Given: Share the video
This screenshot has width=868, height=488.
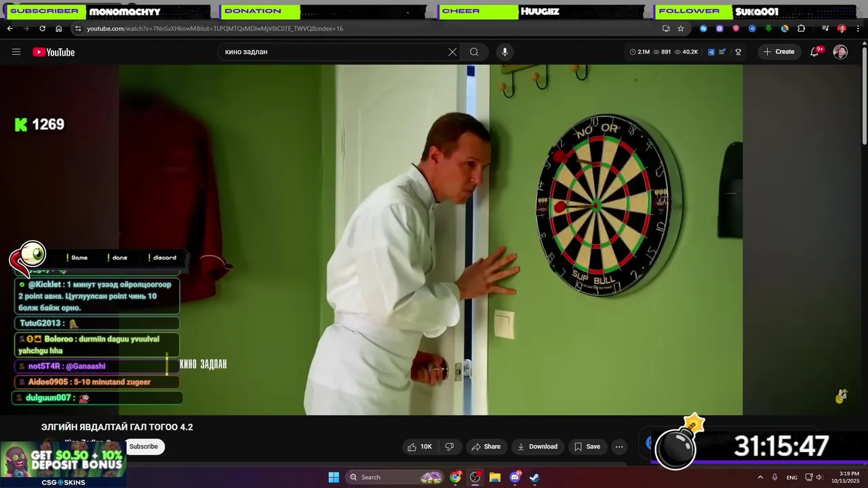Looking at the screenshot, I should (486, 447).
